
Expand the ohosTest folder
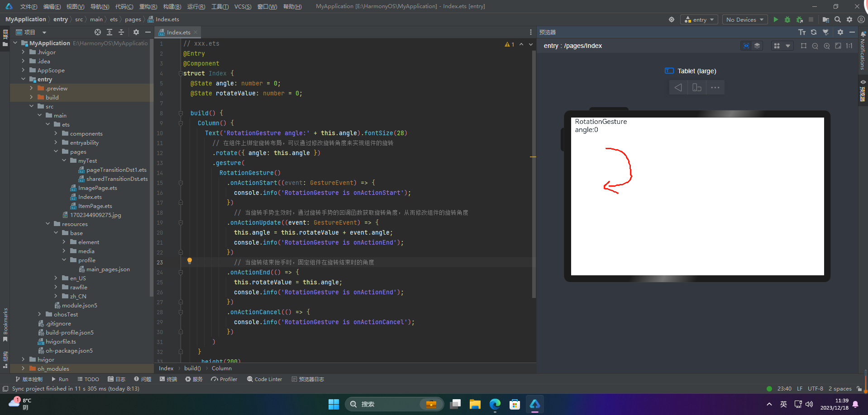(39, 314)
